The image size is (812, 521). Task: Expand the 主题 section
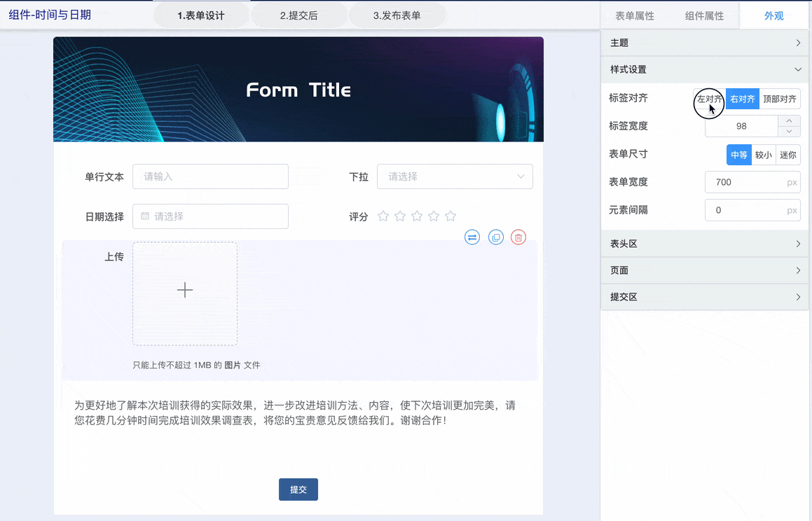705,43
